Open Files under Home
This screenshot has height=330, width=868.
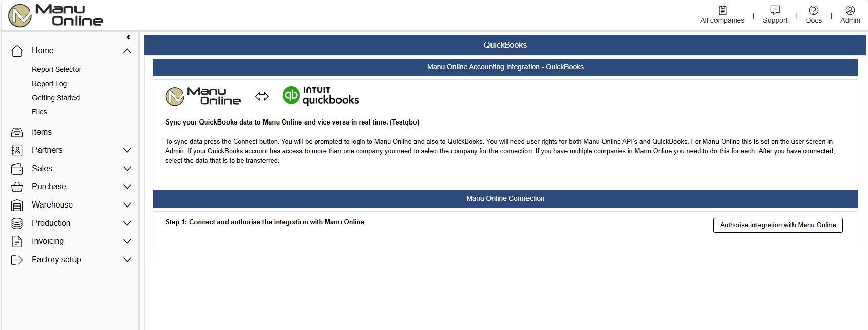39,112
